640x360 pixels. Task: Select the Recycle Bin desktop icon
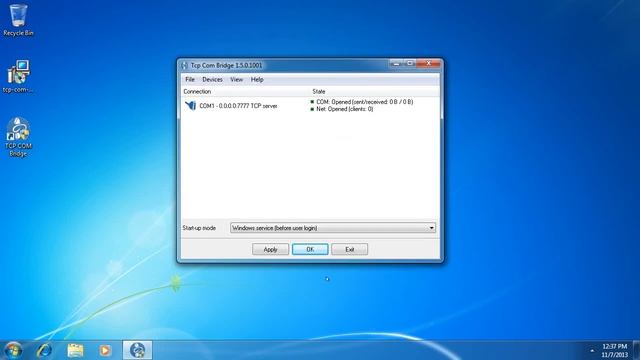(x=18, y=20)
